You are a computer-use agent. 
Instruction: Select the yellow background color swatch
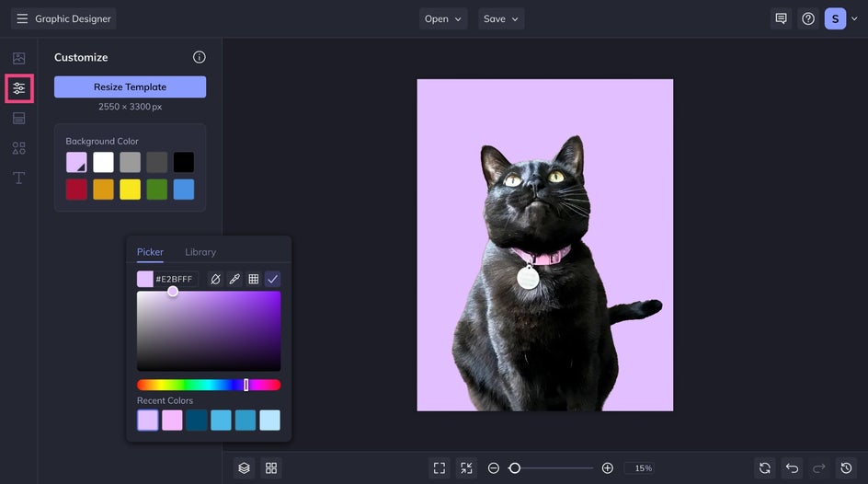[130, 190]
